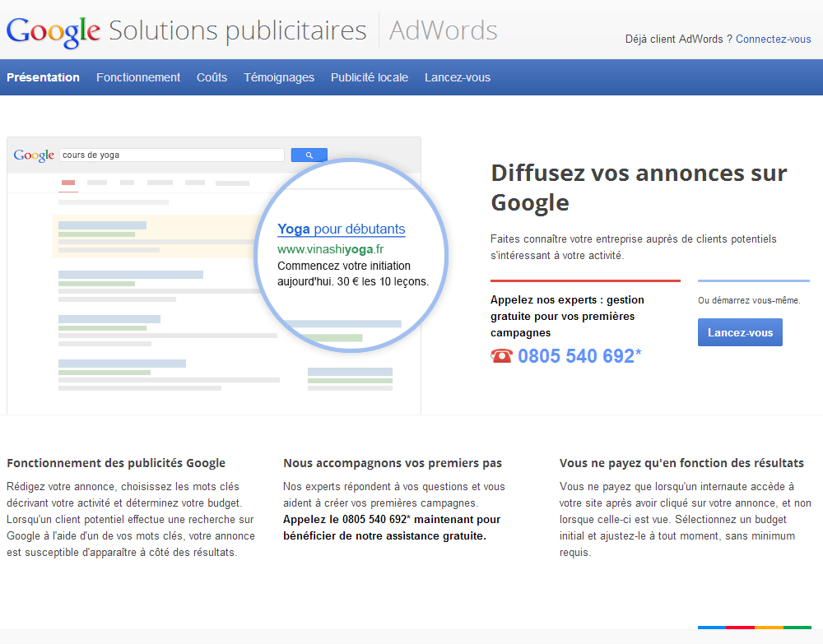Click the Google logo in header
The height and width of the screenshot is (644, 823).
53,31
